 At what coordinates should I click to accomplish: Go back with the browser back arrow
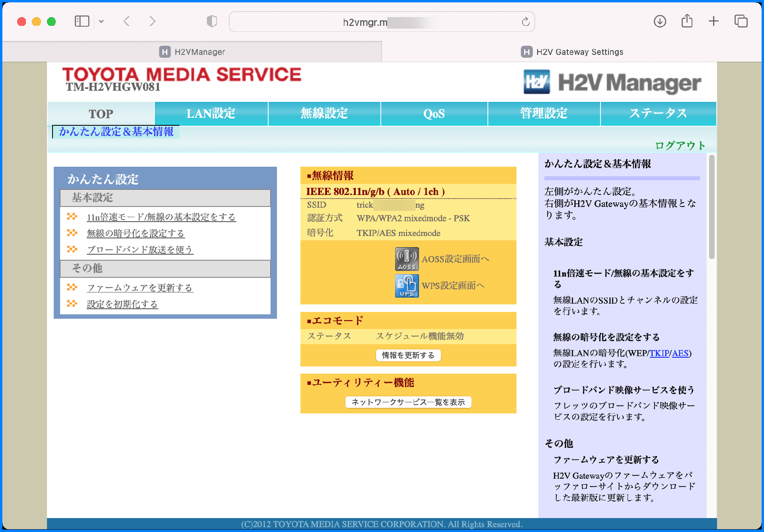[127, 21]
